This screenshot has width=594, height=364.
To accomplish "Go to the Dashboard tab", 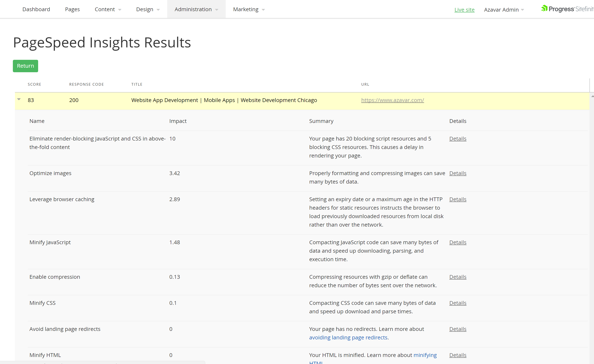I will tap(36, 9).
